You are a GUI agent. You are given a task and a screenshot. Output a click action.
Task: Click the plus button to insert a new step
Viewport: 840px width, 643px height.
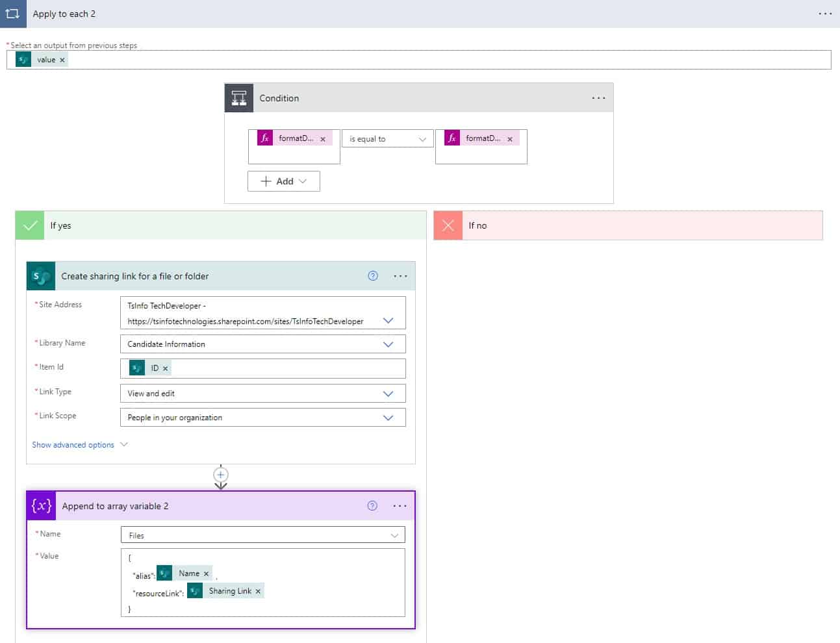coord(221,475)
